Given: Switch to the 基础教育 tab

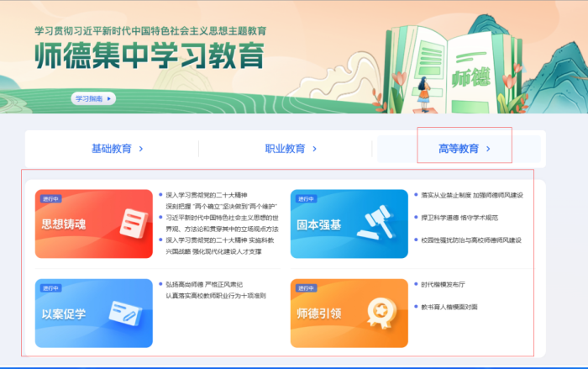Looking at the screenshot, I should coord(112,149).
